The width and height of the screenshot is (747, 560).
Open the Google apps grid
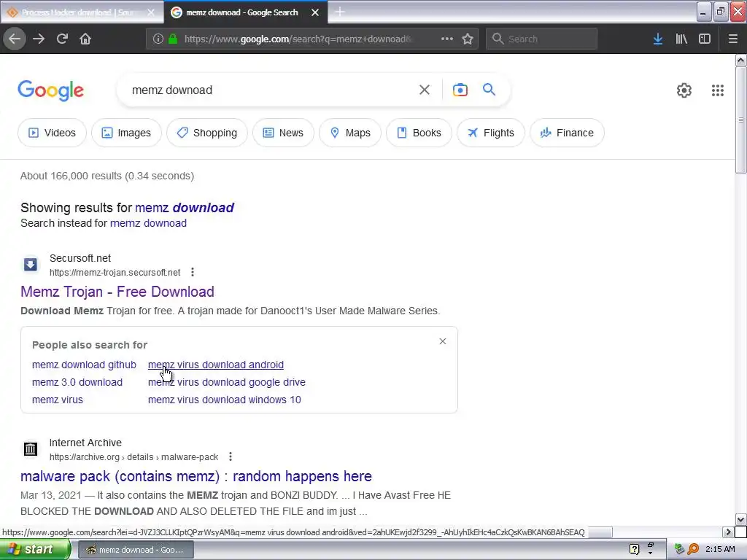718,90
